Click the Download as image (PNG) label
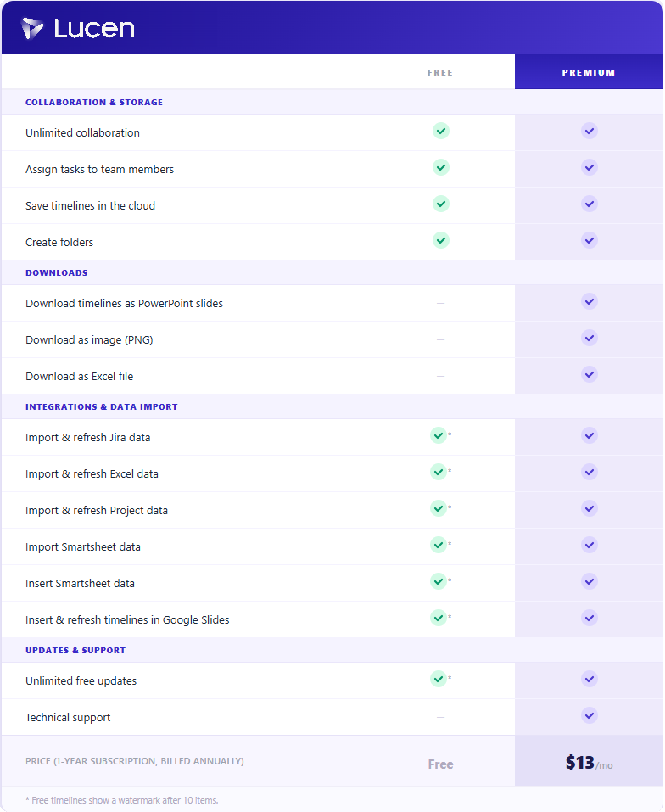 tap(89, 339)
